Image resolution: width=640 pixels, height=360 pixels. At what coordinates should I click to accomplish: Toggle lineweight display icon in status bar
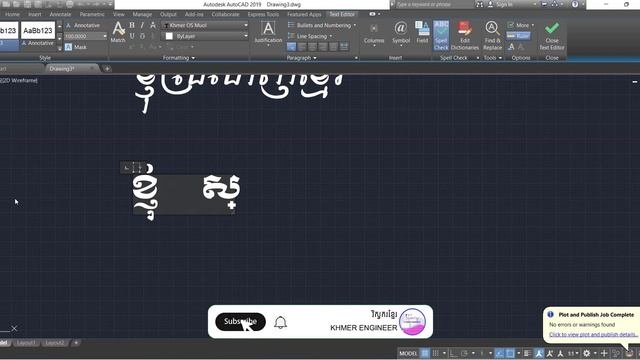click(x=527, y=353)
